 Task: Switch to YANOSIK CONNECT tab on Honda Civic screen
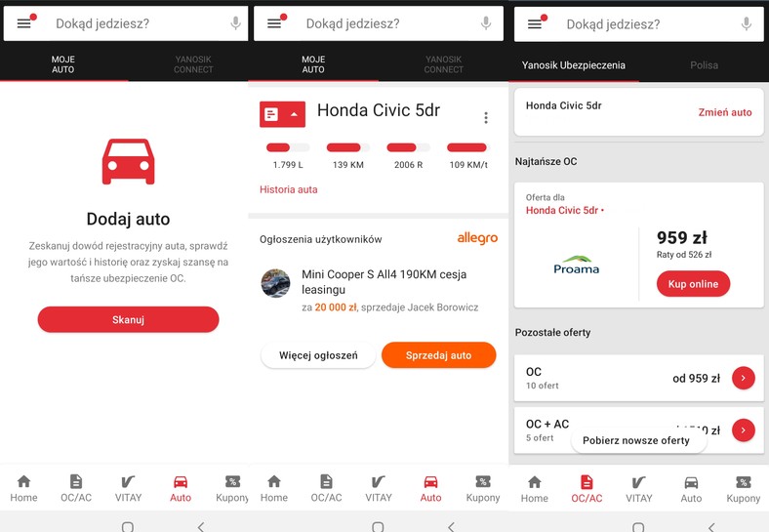click(x=443, y=64)
